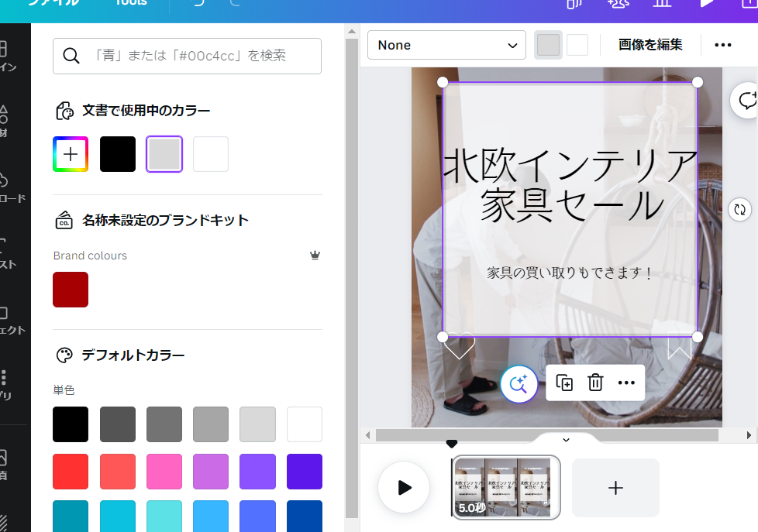Screen dimensions: 758x532
Task: Click 画像を編集 button
Action: (x=650, y=45)
